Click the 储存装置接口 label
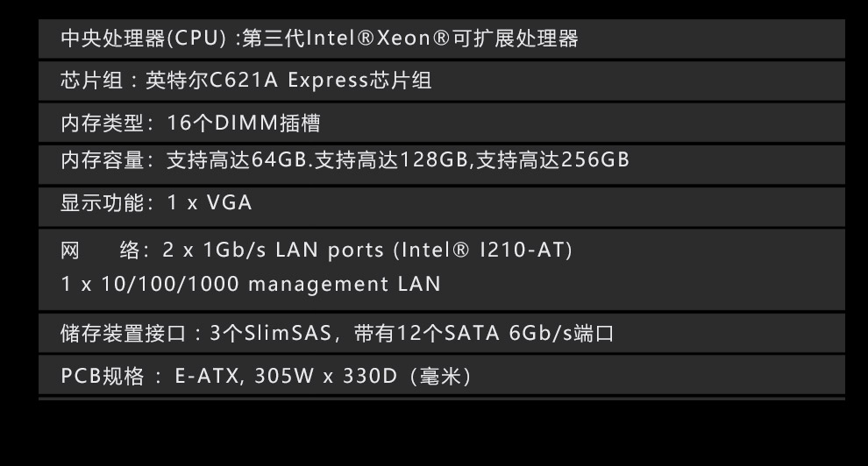This screenshot has height=466, width=868. tap(123, 334)
